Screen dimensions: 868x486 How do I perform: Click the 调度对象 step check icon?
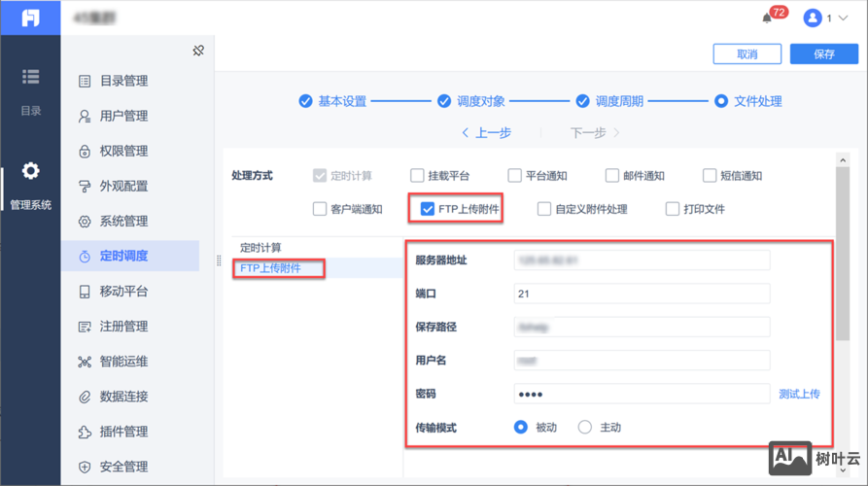[x=444, y=101]
